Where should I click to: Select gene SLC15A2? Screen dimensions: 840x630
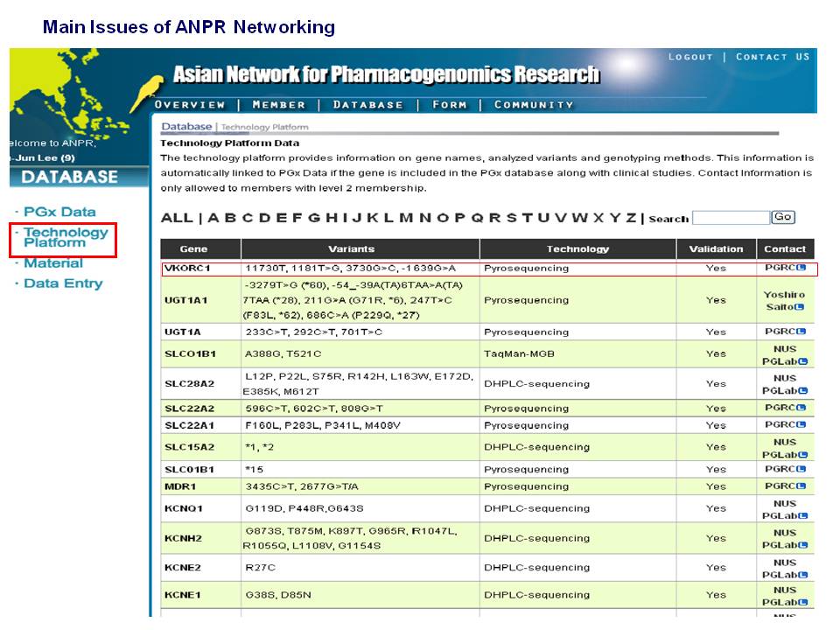tap(189, 447)
